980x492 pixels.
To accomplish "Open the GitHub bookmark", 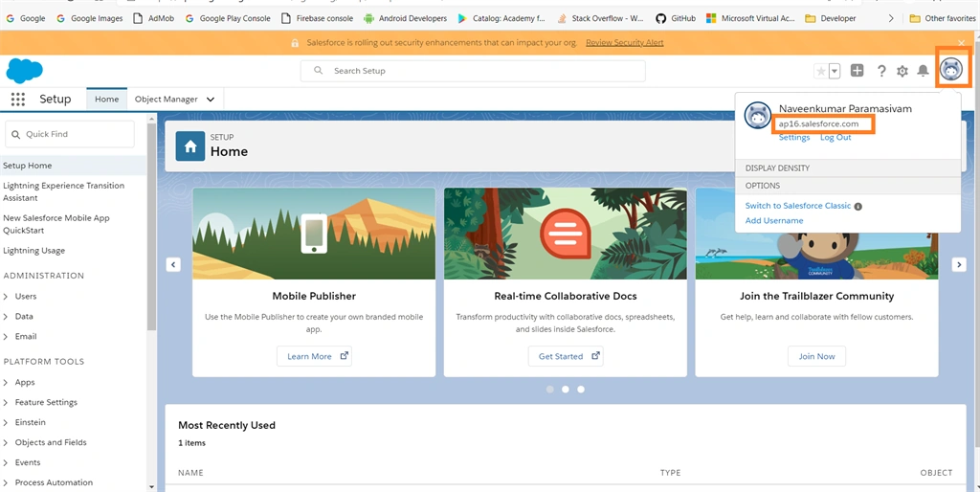I will click(x=676, y=18).
